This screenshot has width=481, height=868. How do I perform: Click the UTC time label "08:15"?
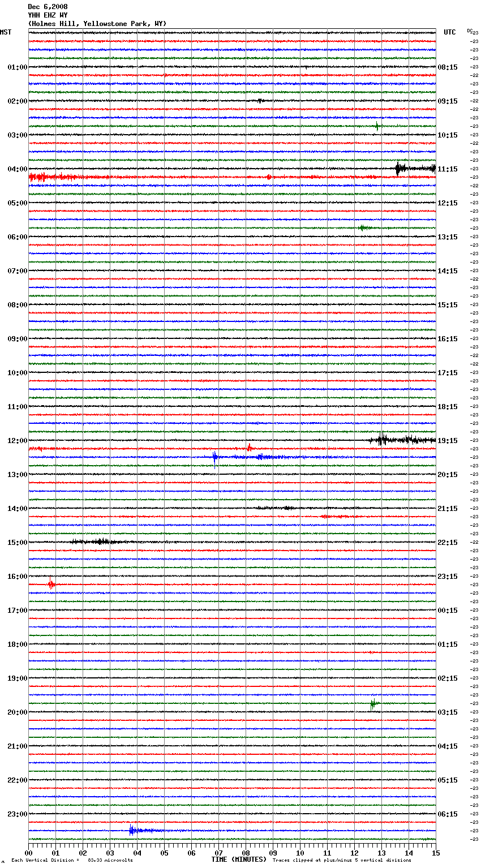(448, 67)
